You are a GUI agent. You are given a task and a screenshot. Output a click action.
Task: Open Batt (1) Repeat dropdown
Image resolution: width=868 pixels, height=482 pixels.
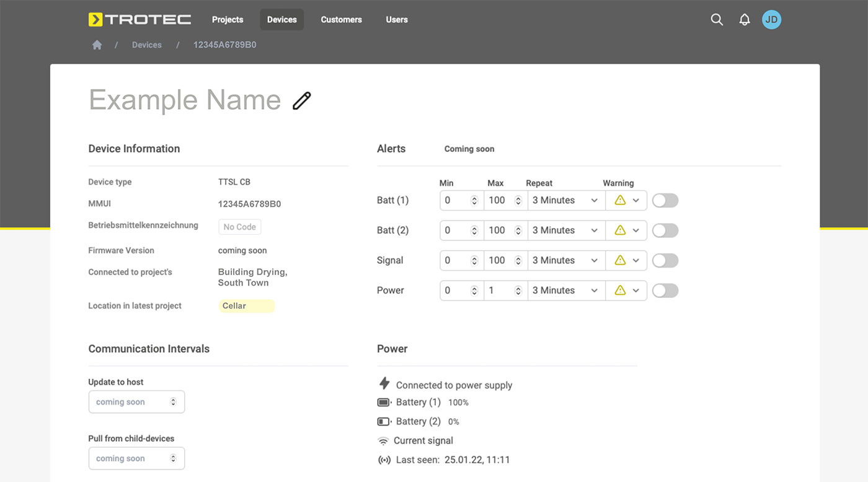tap(566, 200)
